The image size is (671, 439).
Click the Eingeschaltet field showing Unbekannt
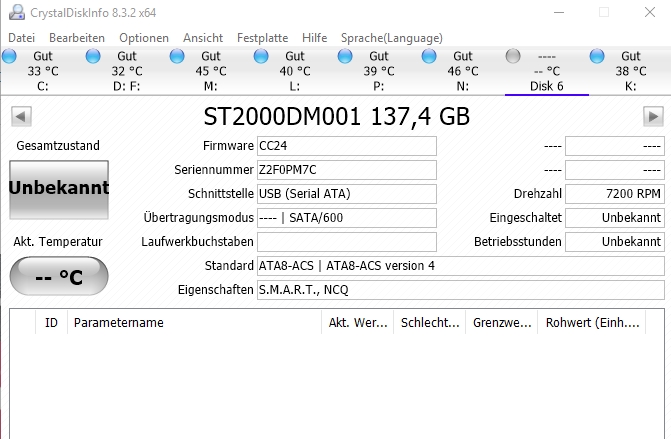point(615,218)
